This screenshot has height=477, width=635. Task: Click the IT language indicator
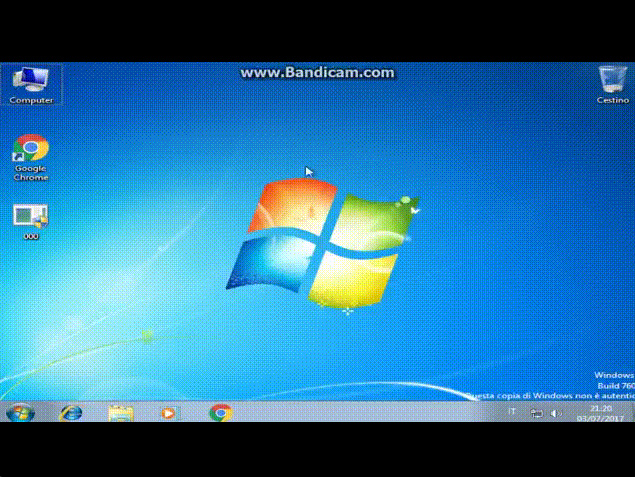pos(512,412)
